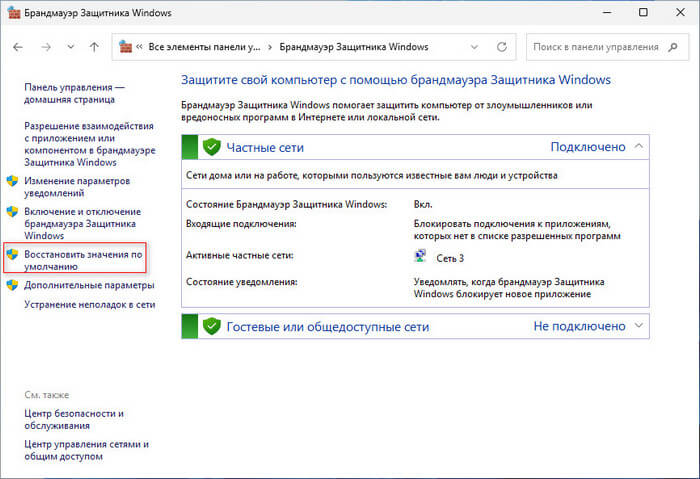Open the recent locations dropdown arrow
The image size is (700, 479).
(70, 47)
